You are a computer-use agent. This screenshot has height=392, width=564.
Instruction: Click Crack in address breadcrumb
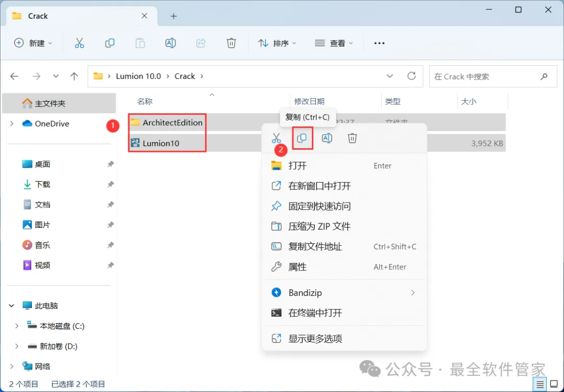(185, 76)
